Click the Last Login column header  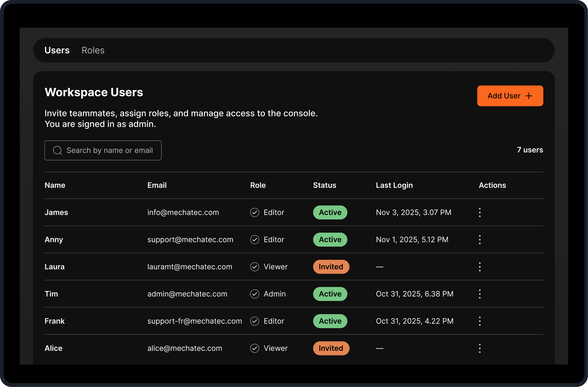pos(394,185)
